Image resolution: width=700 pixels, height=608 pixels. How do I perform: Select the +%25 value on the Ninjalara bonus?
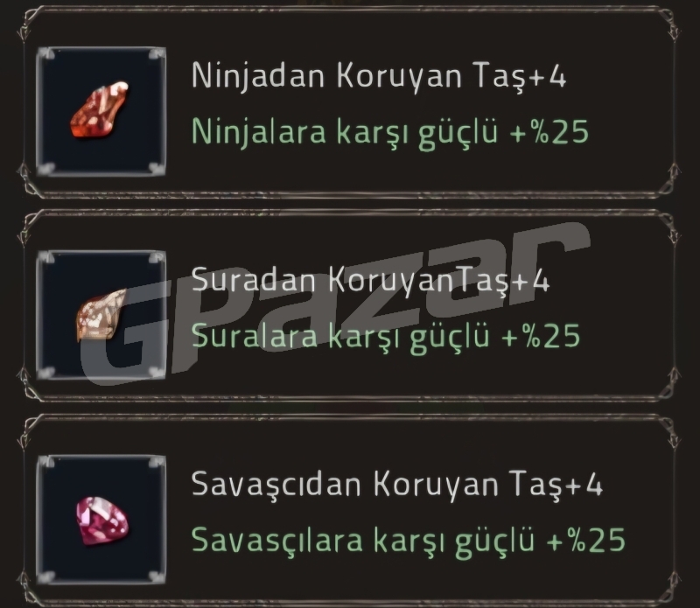click(x=549, y=132)
